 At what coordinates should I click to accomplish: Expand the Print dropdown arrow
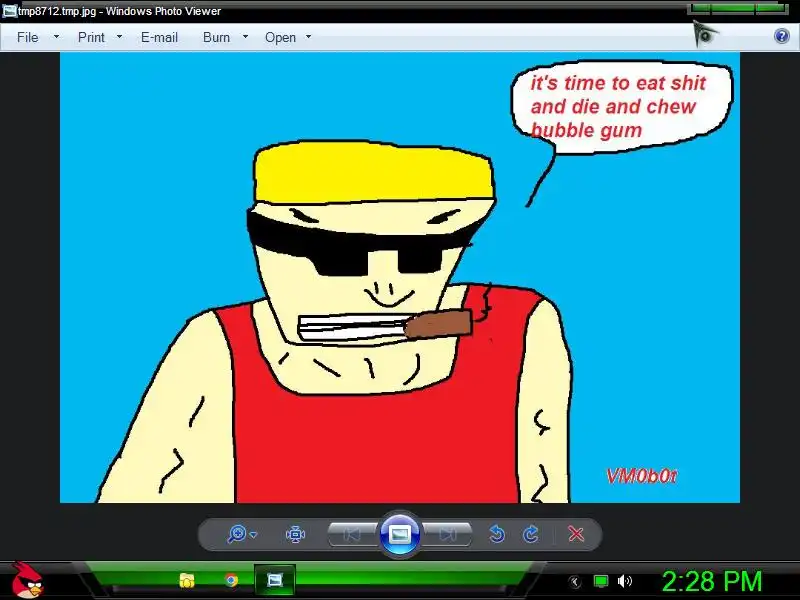tap(119, 37)
